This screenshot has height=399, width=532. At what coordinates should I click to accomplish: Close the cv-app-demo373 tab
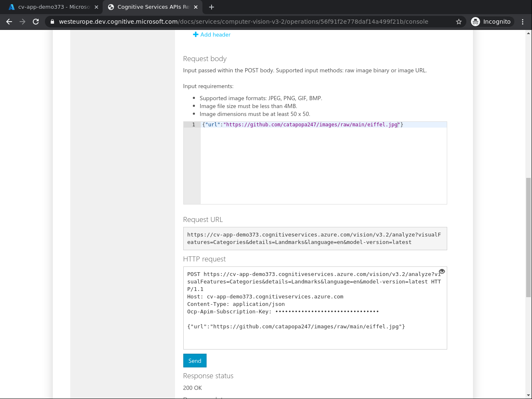coord(96,7)
